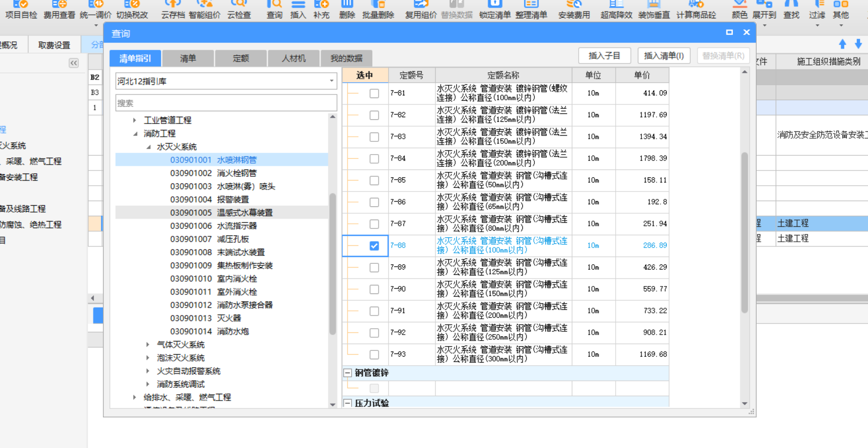Viewport: 868px width, 448px height.
Task: Check the box for quota 7-84
Action: (374, 159)
